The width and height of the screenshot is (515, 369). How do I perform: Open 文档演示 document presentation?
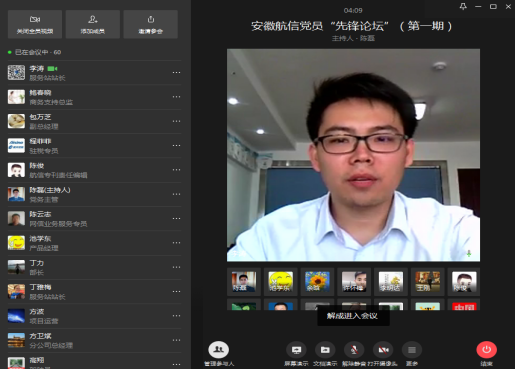point(325,354)
